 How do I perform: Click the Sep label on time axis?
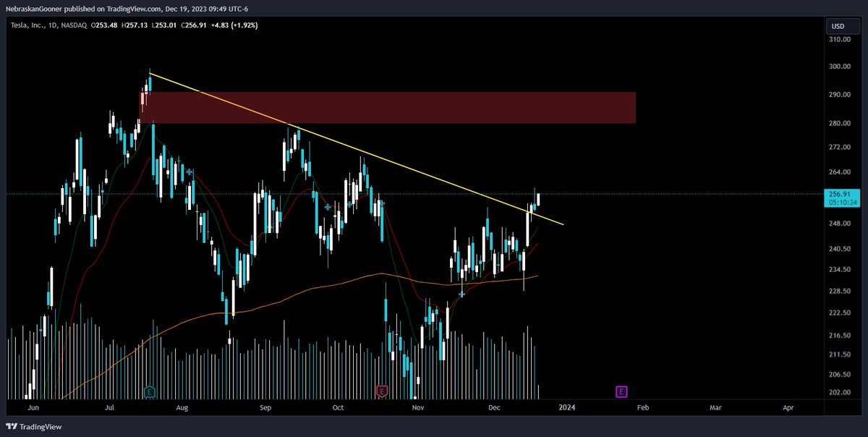click(x=266, y=408)
